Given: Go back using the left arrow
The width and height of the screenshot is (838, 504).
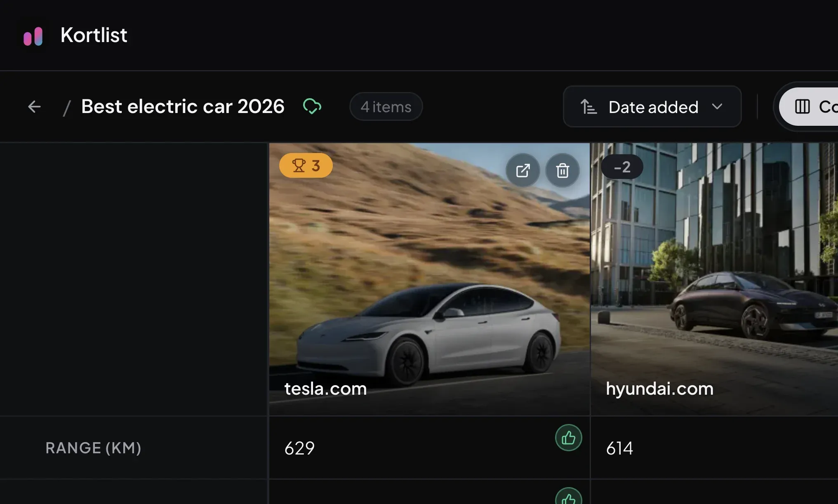Looking at the screenshot, I should tap(34, 107).
